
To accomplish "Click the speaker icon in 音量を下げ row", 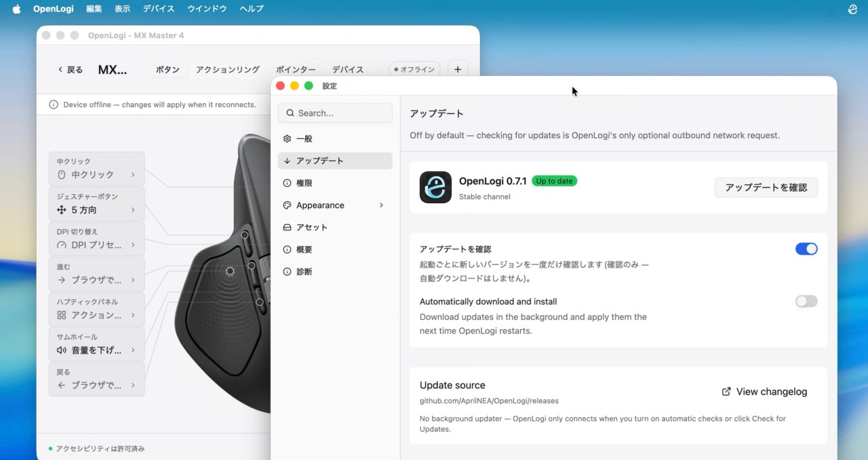I will (x=62, y=350).
